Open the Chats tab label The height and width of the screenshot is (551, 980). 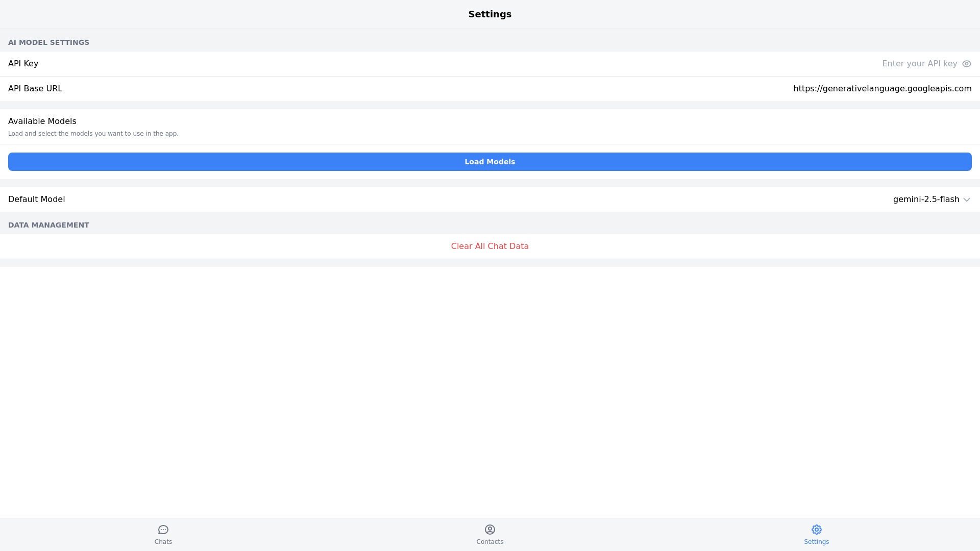163,542
